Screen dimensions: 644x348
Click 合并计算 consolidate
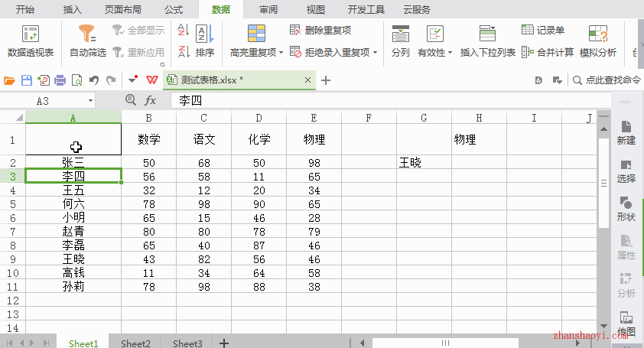pyautogui.click(x=548, y=52)
